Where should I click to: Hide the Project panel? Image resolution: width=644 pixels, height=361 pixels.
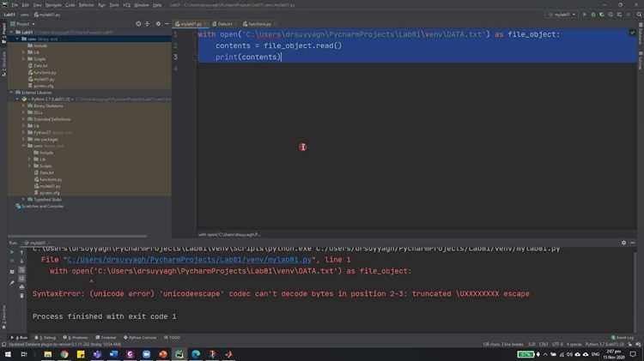(167, 24)
